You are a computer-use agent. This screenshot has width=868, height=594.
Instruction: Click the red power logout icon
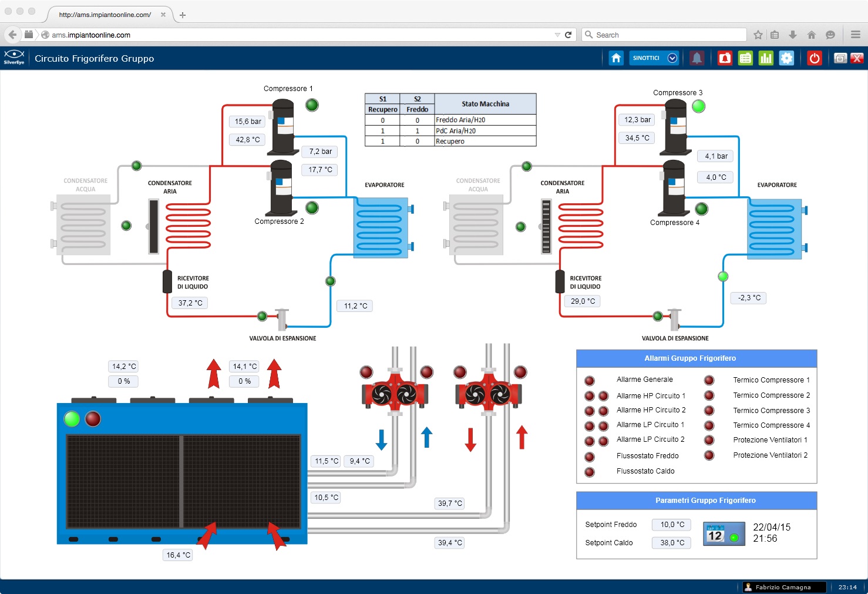tap(814, 58)
